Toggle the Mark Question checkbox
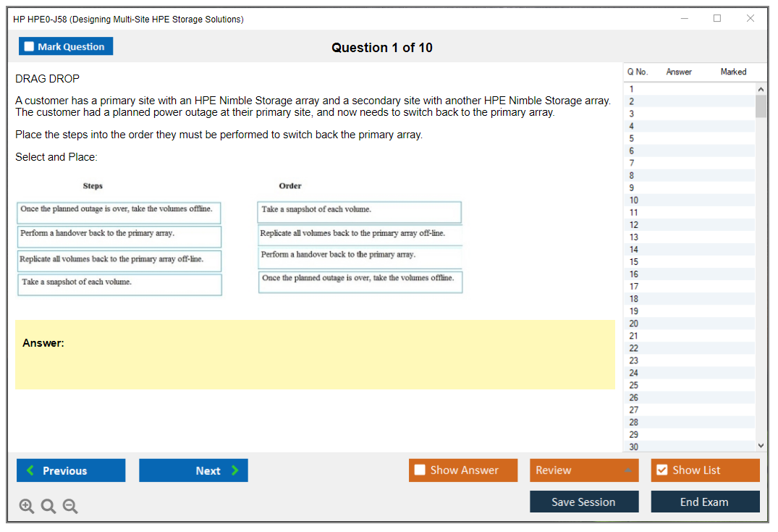The width and height of the screenshot is (778, 532). tap(30, 46)
